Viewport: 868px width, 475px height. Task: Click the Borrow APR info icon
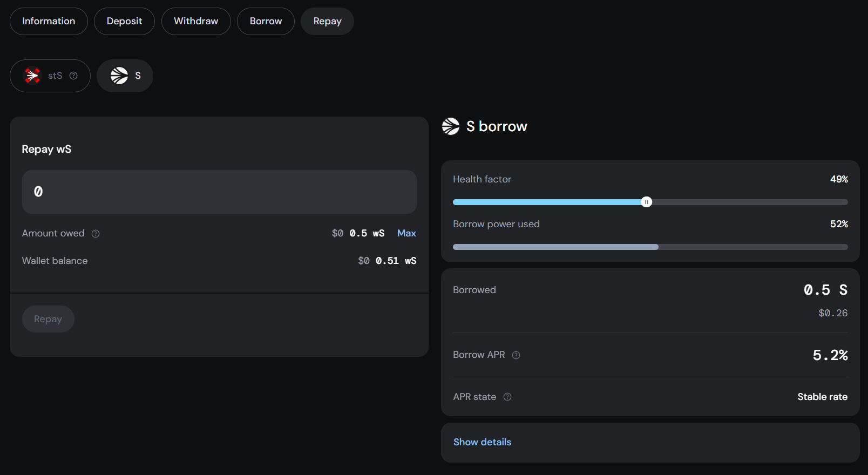click(x=516, y=355)
